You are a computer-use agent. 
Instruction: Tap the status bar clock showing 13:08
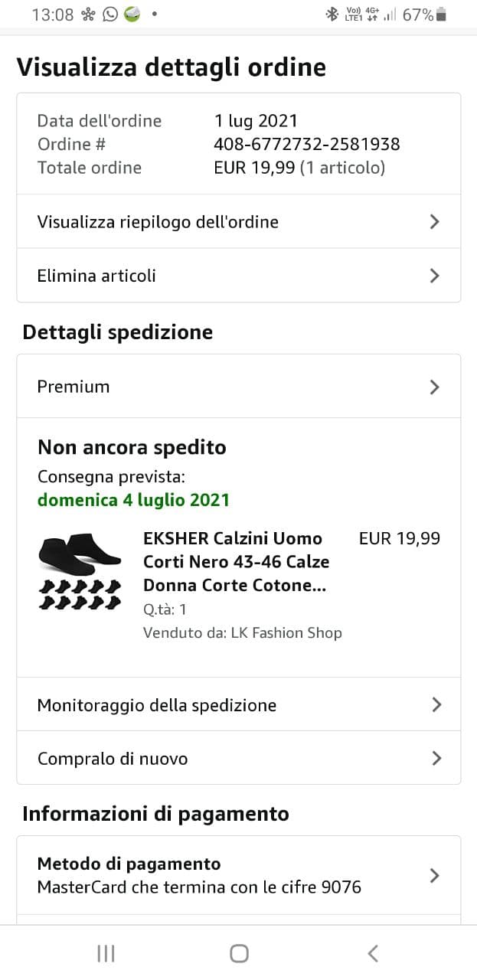click(53, 15)
